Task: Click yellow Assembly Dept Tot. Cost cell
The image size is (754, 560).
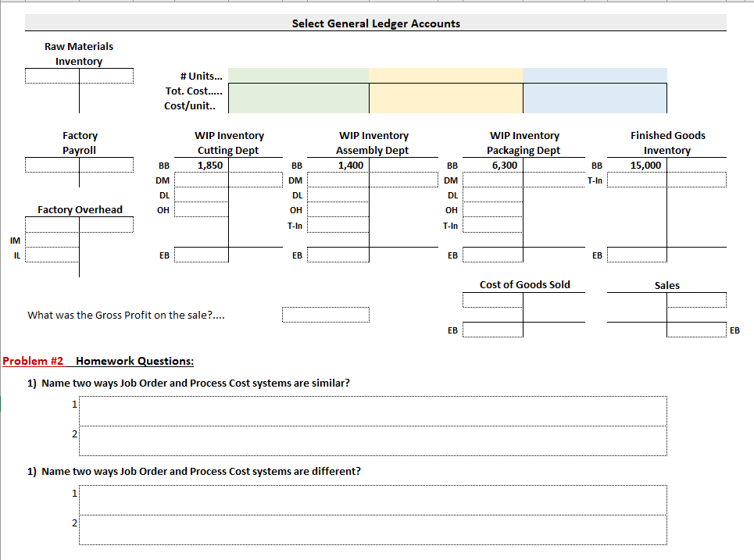Action: 446,91
